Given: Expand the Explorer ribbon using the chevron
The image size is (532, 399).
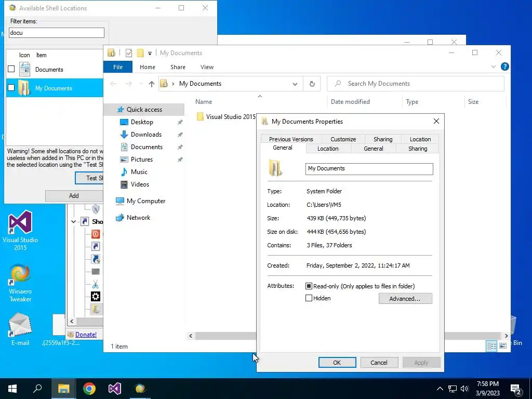Looking at the screenshot, I should point(494,67).
